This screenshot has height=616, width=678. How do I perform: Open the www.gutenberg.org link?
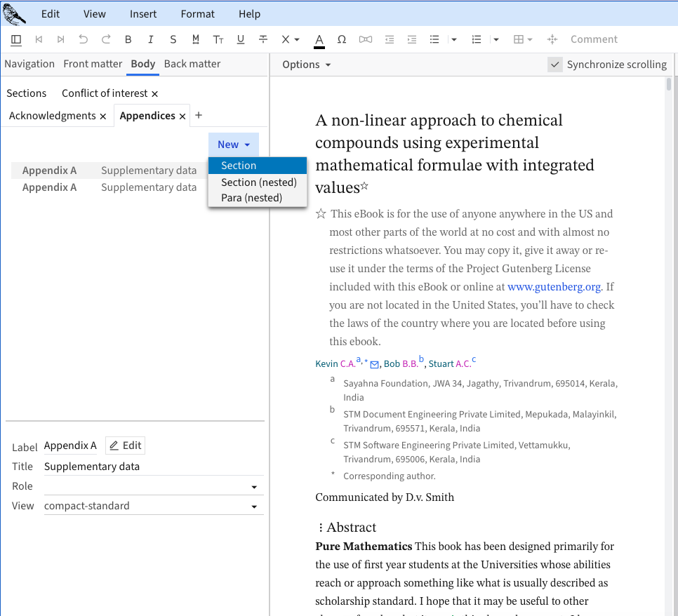pos(554,286)
